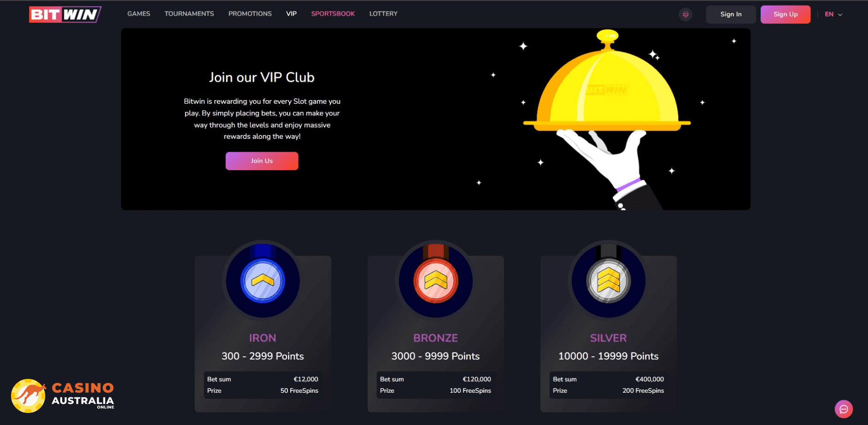Screen dimensions: 868x425
Task: Go to the Tournaments page
Action: [189, 14]
